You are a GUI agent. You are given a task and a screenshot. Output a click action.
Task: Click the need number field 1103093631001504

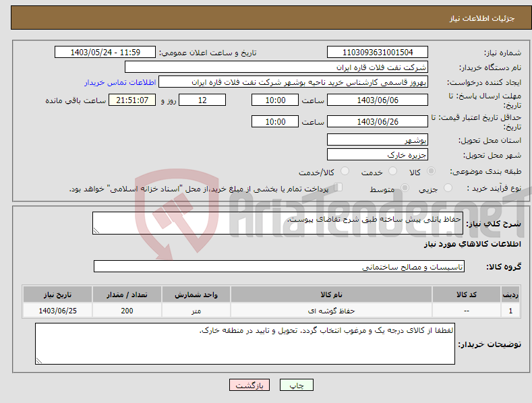378,53
